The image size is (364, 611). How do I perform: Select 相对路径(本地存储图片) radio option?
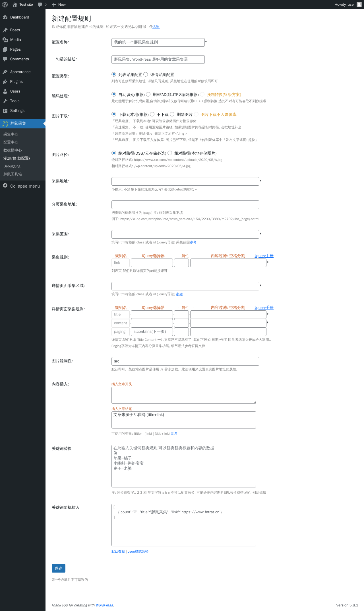pos(170,153)
